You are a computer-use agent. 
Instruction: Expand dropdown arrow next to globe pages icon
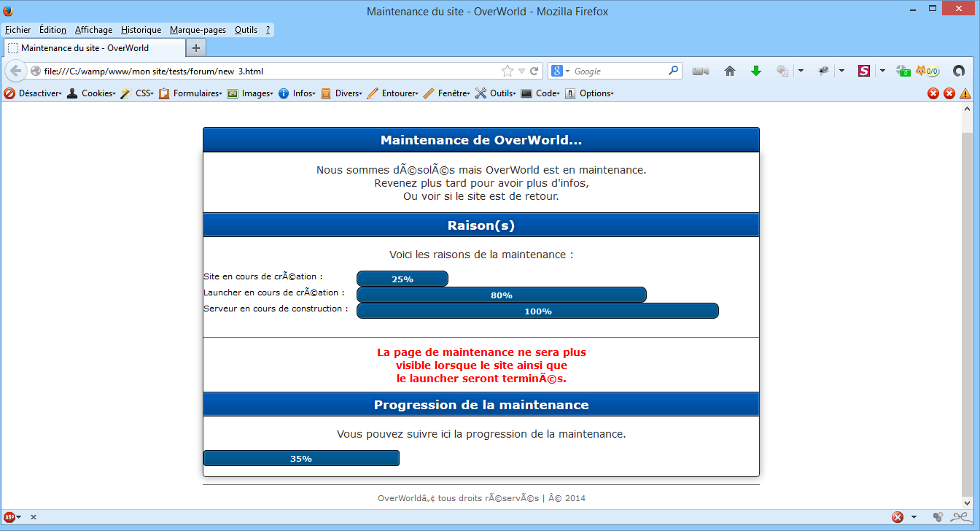[801, 71]
